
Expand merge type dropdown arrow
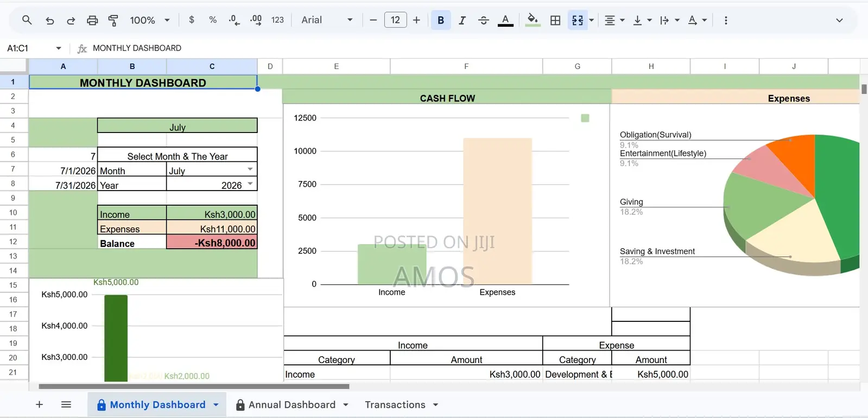point(592,20)
